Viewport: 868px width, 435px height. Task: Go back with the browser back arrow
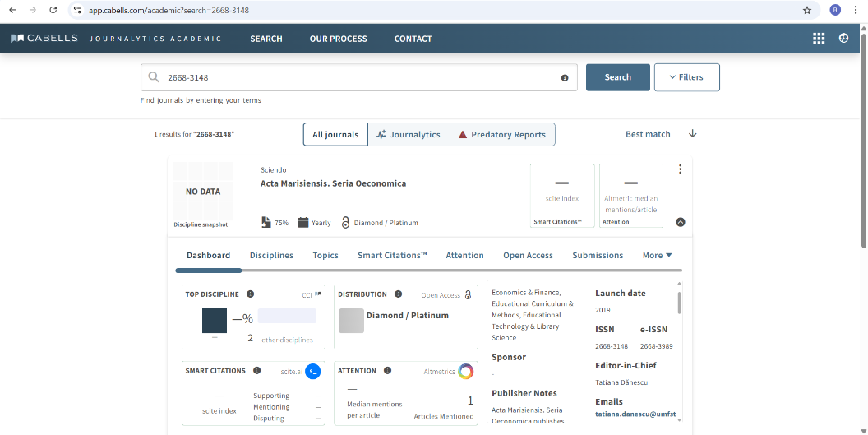(x=12, y=10)
